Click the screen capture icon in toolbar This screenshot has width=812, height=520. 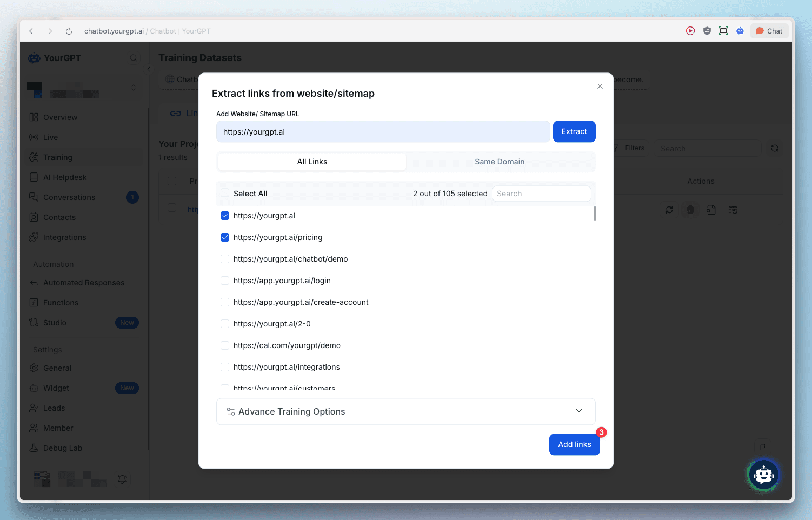(x=723, y=31)
